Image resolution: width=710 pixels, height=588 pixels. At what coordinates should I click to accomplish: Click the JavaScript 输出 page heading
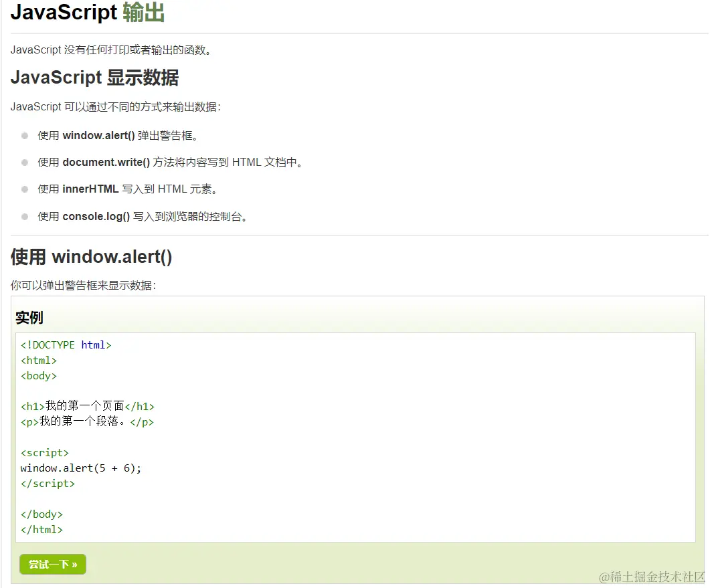[88, 12]
